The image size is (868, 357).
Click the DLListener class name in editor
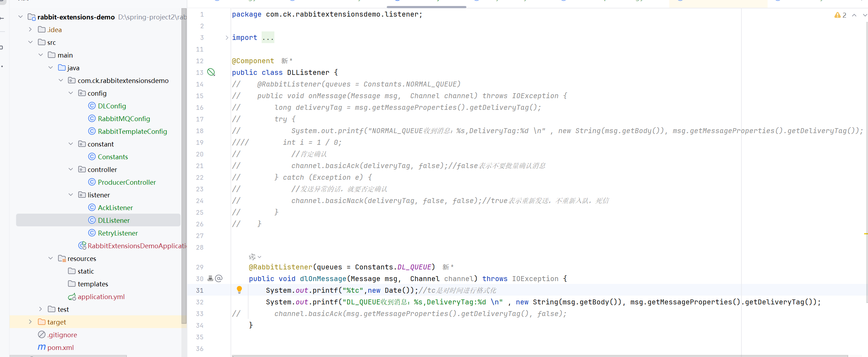[x=308, y=72]
